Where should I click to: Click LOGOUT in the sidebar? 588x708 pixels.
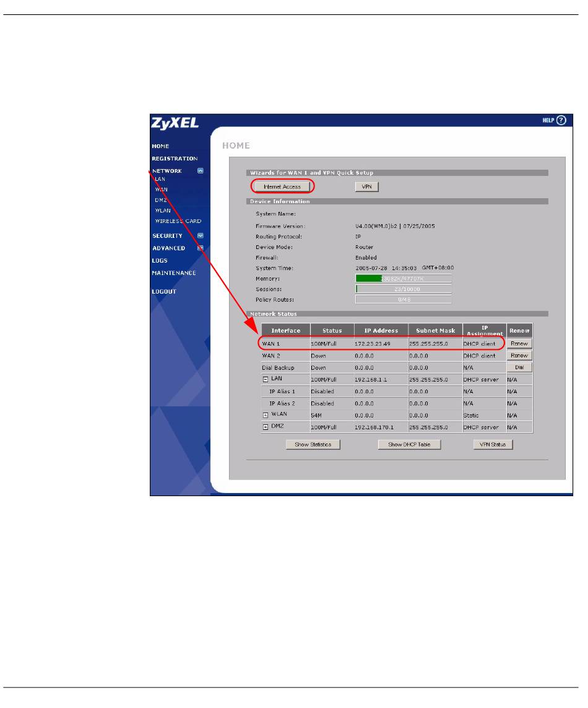click(x=164, y=291)
